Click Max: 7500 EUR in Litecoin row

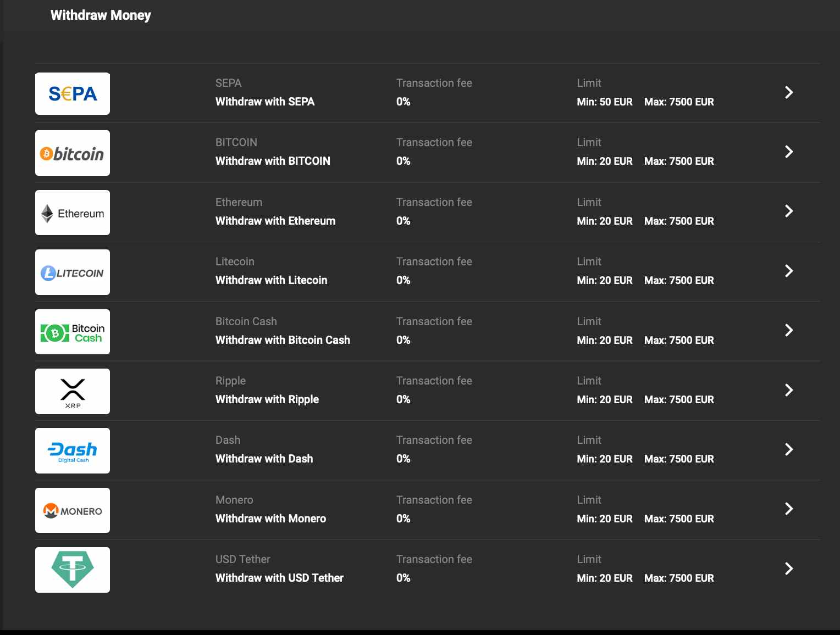point(679,280)
